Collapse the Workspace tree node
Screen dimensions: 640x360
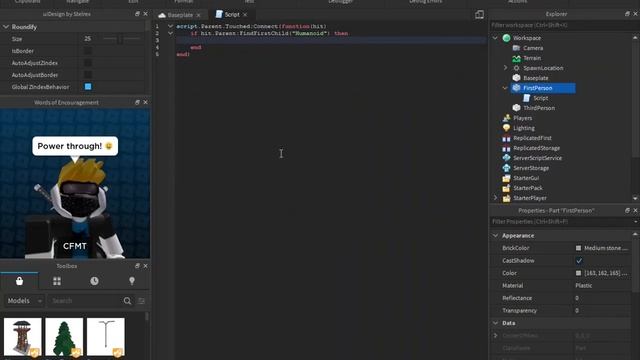[x=496, y=38]
